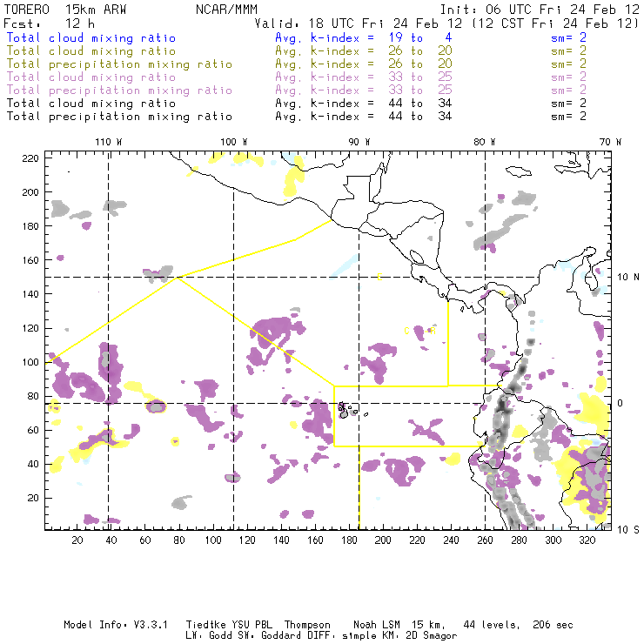The height and width of the screenshot is (644, 644).
Task: Click blue "Total cloud mixing ratio" legend line
Action: tap(91, 37)
